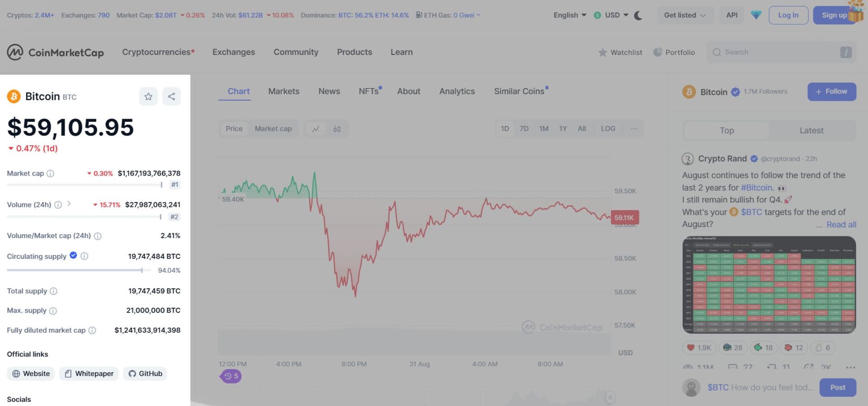The height and width of the screenshot is (406, 868).
Task: Open Market cap info tooltip icon
Action: 51,173
